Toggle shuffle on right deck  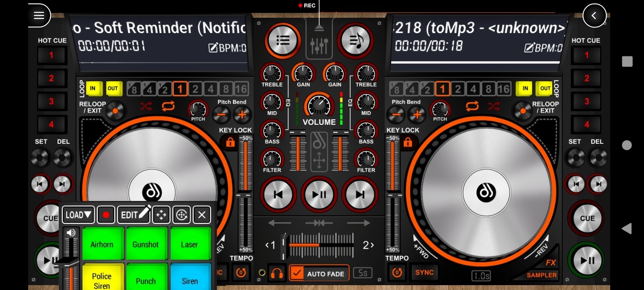point(494,106)
